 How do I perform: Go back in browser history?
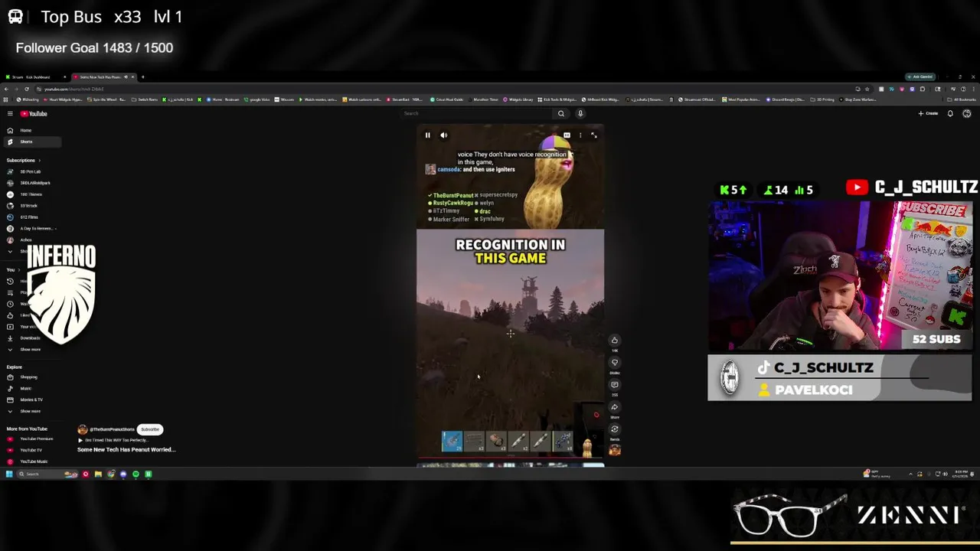click(x=7, y=89)
